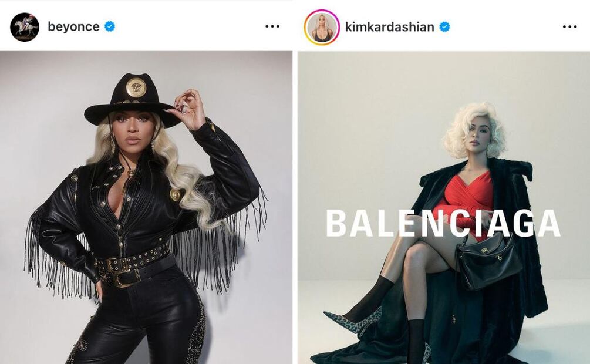Go to the beyonce username profile
Image resolution: width=590 pixels, height=364 pixels.
[x=73, y=27]
